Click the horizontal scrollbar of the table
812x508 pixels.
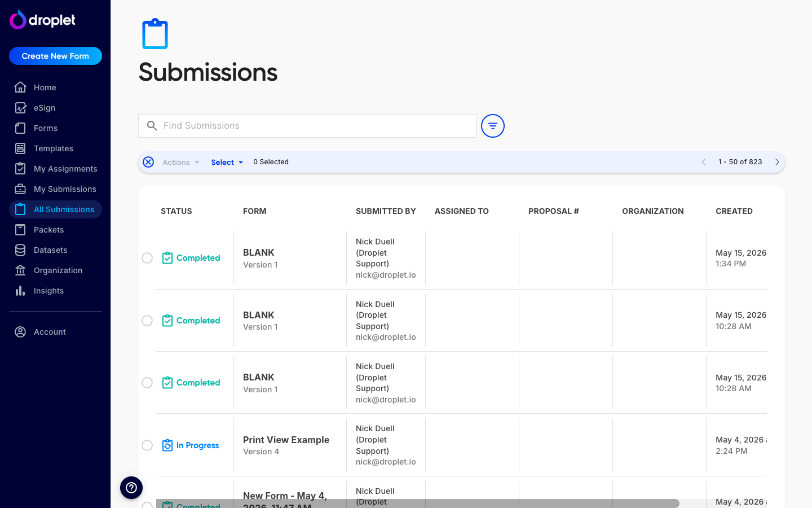point(418,503)
